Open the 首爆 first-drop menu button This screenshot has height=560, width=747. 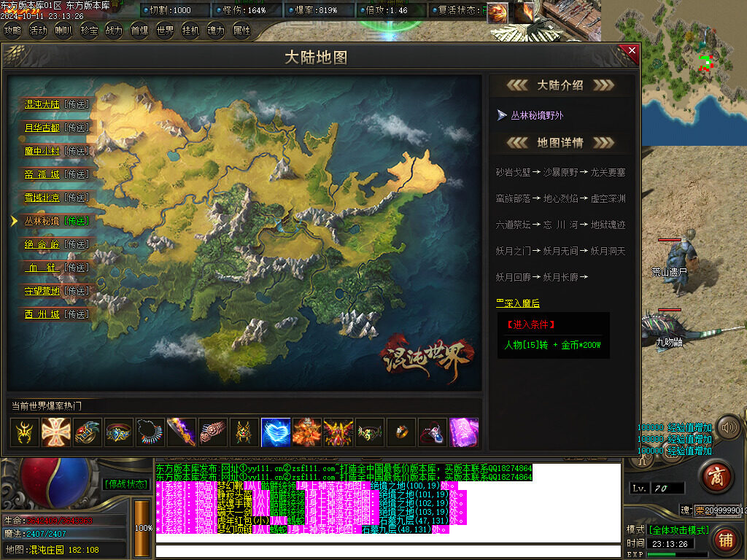coord(139,31)
